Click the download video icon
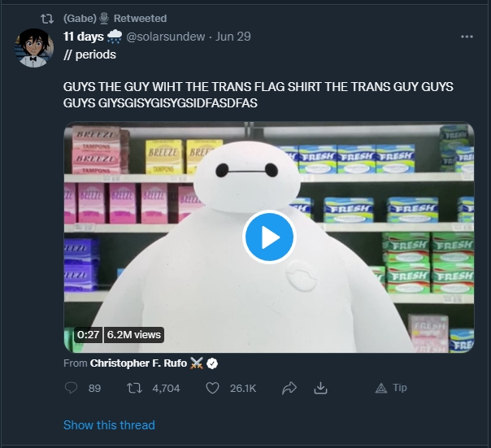 coord(320,388)
